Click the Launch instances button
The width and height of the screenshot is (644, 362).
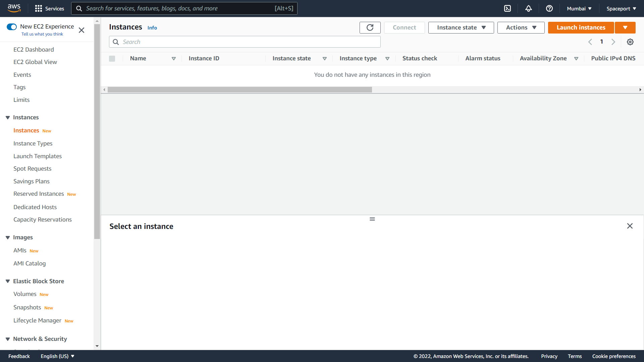pos(581,27)
